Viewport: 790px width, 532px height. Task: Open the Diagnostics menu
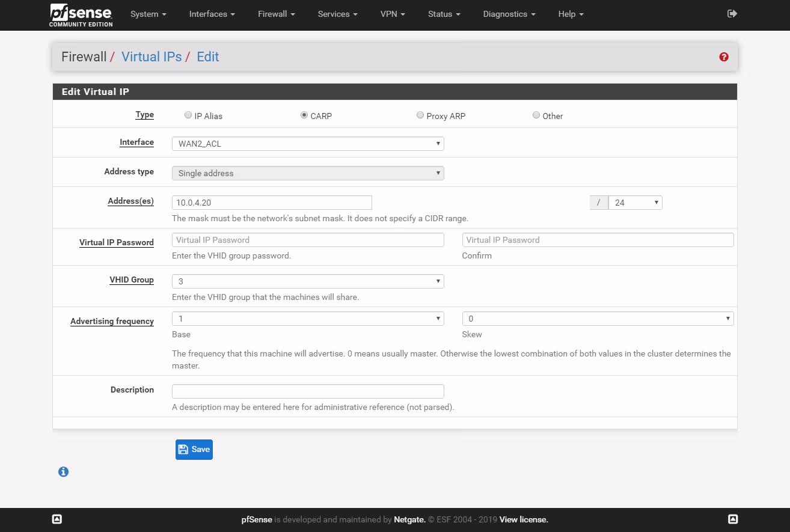(509, 14)
